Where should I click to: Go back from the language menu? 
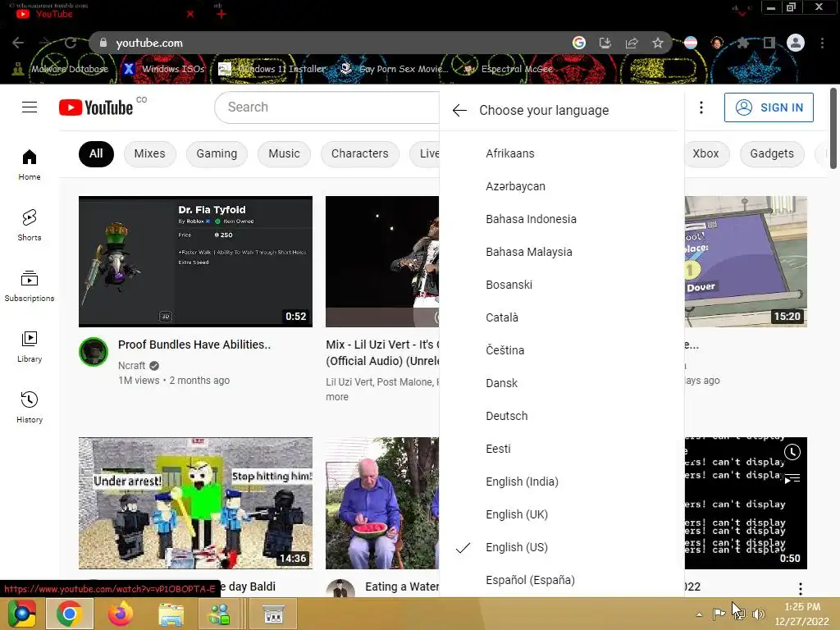point(459,111)
